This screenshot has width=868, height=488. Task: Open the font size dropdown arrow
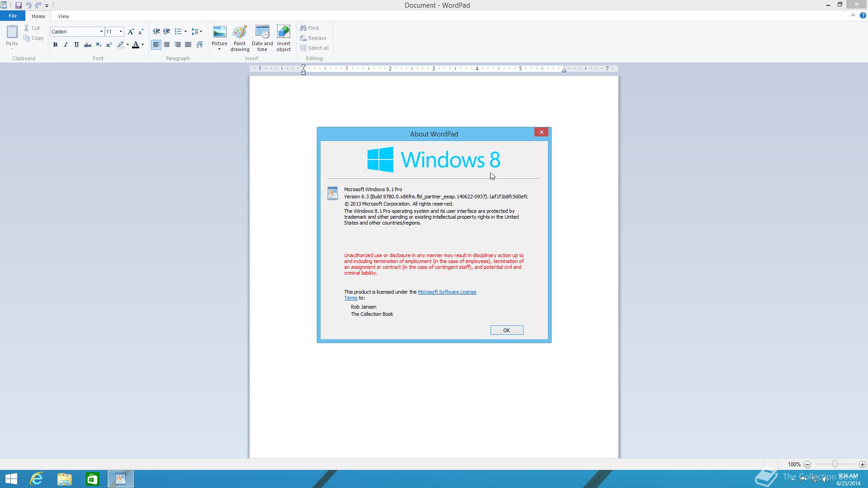[x=121, y=32]
